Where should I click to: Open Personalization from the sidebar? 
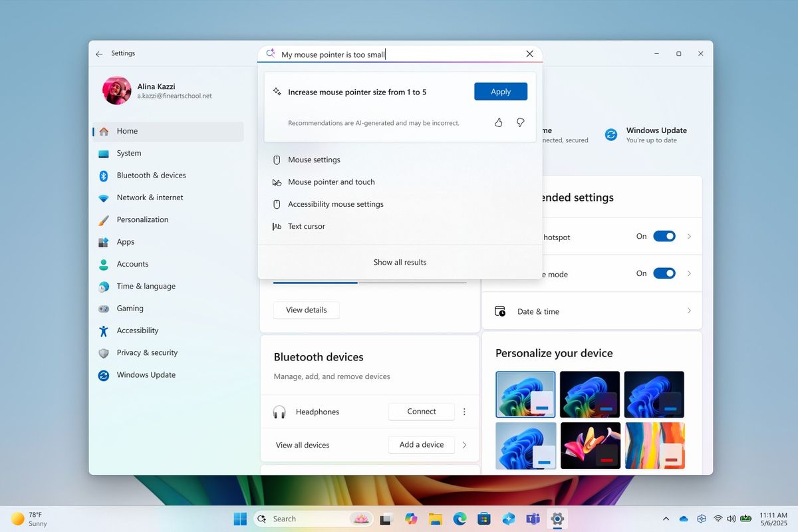click(x=104, y=219)
